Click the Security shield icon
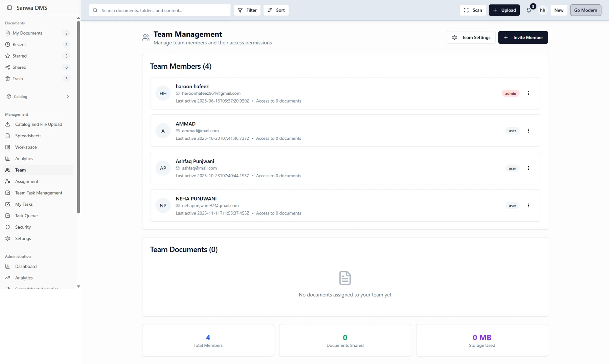609x364 pixels. click(x=7, y=227)
